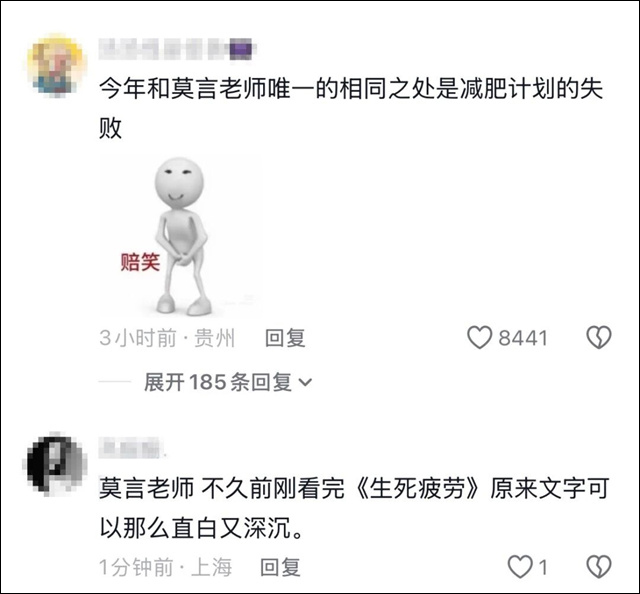
Task: Reply to the 贵州 comment
Action: (x=285, y=338)
